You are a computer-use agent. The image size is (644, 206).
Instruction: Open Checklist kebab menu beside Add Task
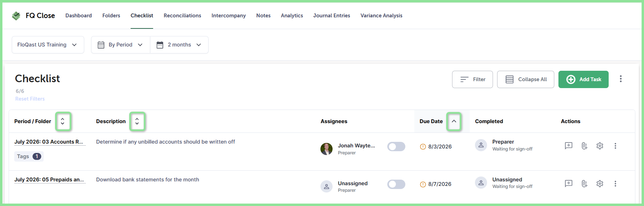pos(620,79)
